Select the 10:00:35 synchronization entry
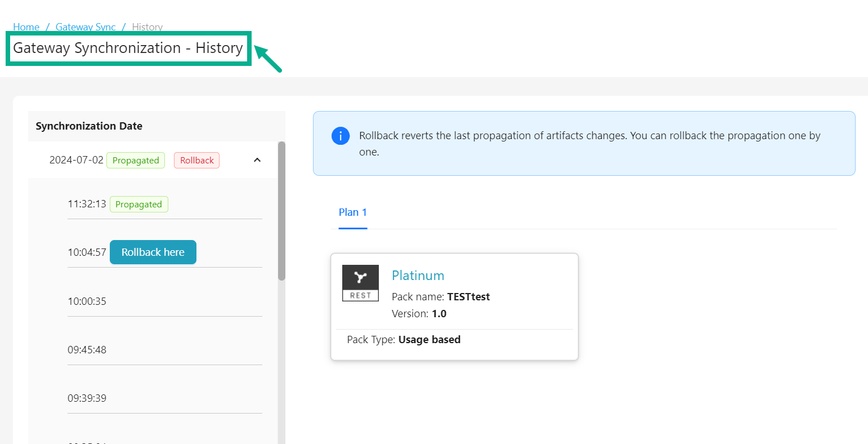Viewport: 868px width, 444px height. click(x=87, y=301)
